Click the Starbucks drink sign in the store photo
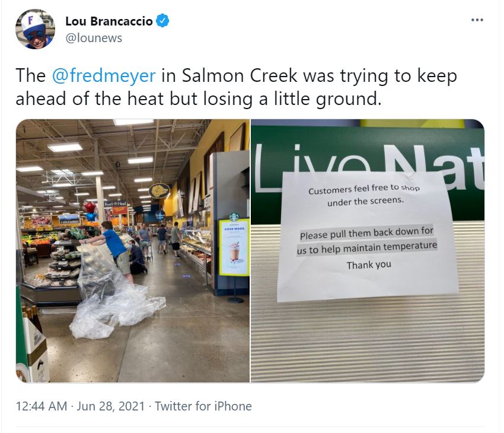This screenshot has height=433, width=504. (234, 247)
